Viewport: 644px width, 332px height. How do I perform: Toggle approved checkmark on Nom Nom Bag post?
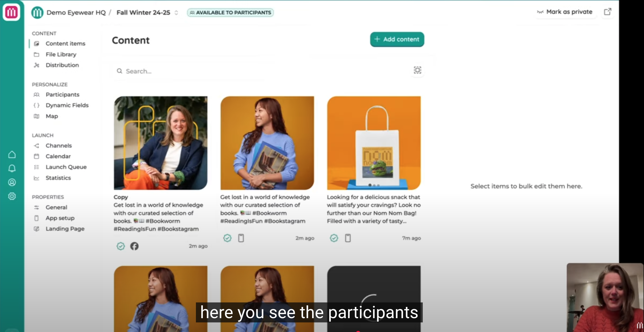334,238
